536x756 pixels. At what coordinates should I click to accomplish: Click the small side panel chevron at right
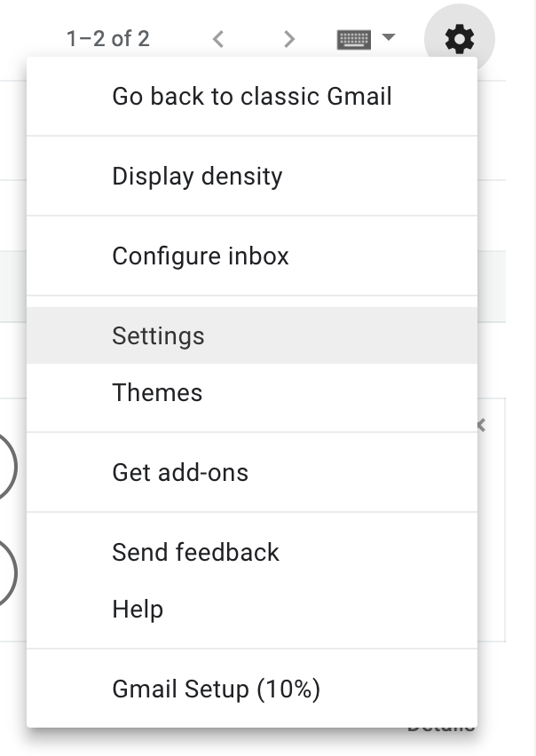(x=482, y=426)
